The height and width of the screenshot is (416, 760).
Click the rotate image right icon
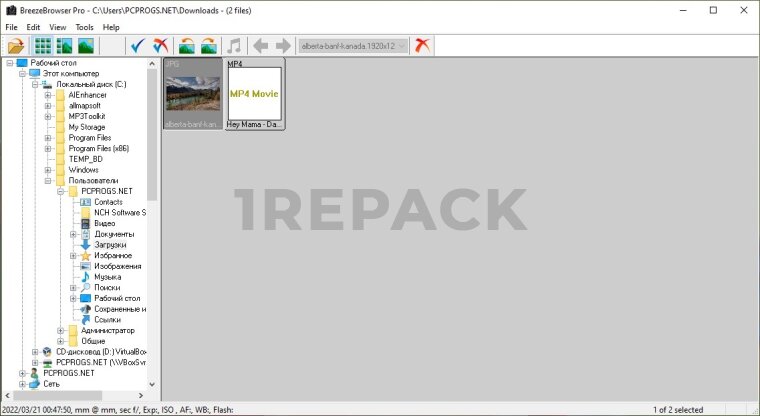(208, 46)
